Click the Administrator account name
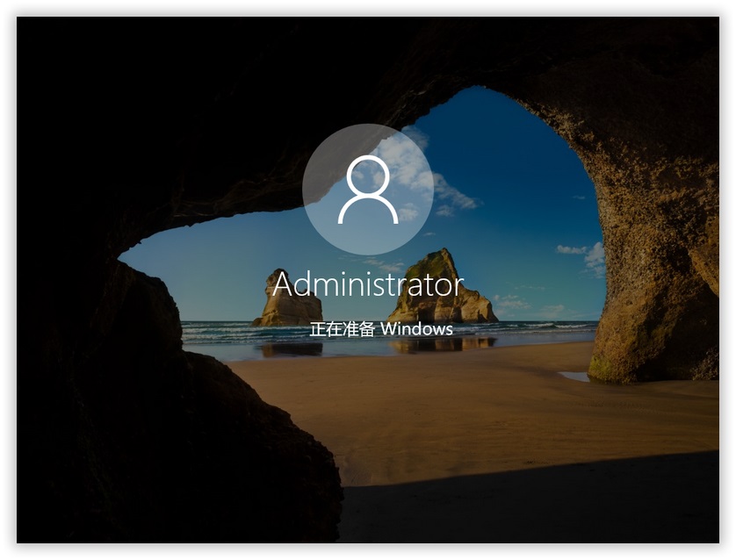The image size is (736, 560). 368,284
